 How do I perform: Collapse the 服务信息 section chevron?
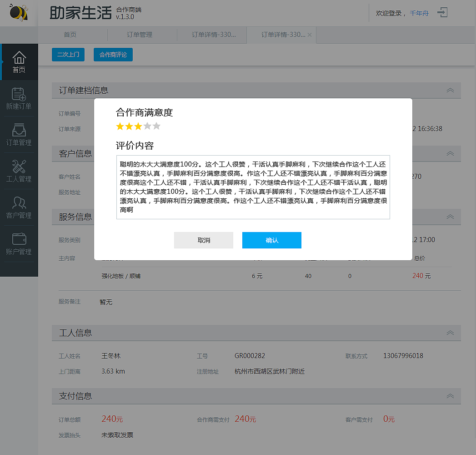[450, 217]
